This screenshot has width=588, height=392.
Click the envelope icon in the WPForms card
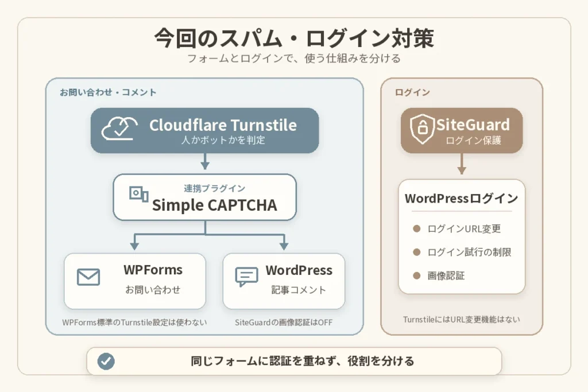88,277
